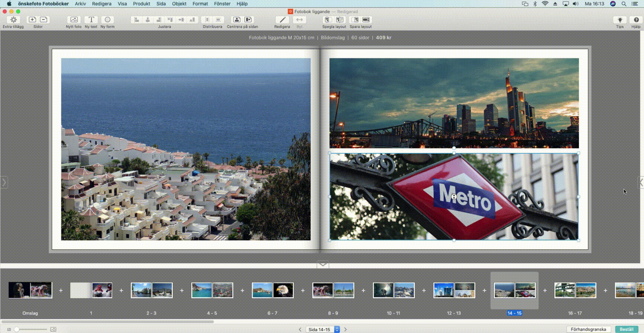
Task: Click the Byt swap arrows icon
Action: pos(299,20)
